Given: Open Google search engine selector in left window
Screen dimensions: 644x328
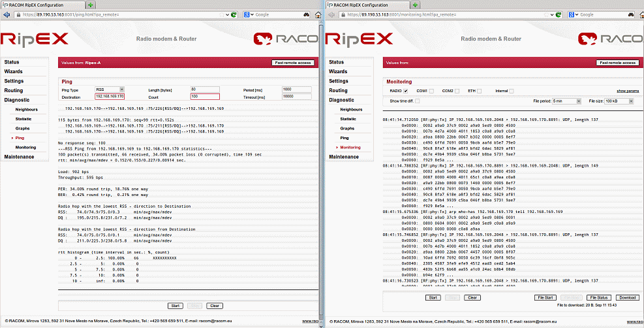Looking at the screenshot, I should click(x=248, y=14).
